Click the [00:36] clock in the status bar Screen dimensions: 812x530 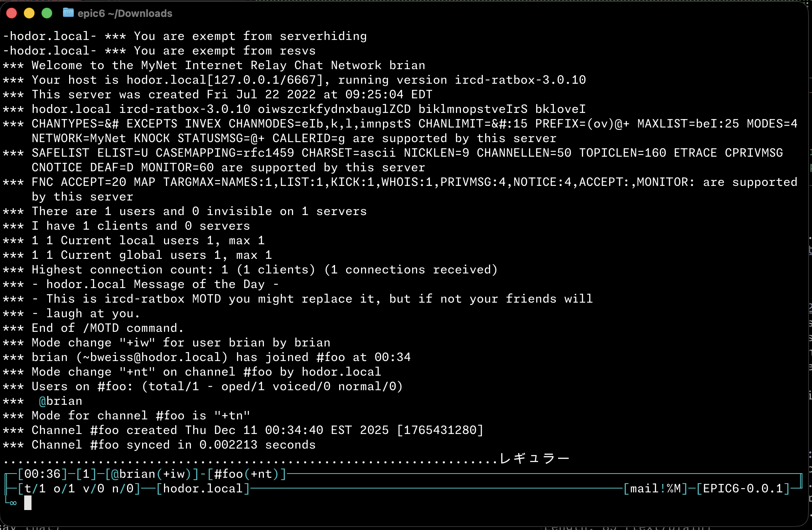click(x=43, y=474)
